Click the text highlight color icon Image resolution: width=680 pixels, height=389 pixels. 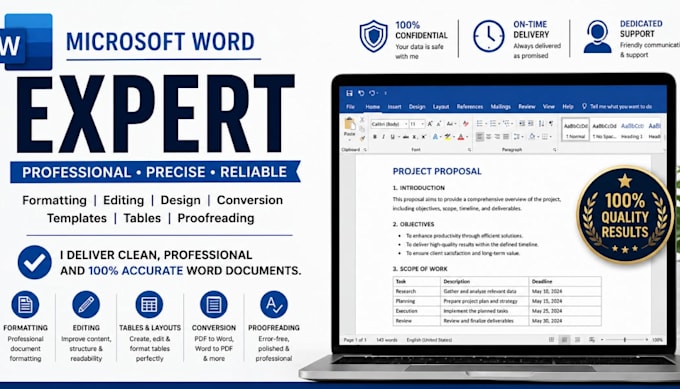tap(448, 137)
